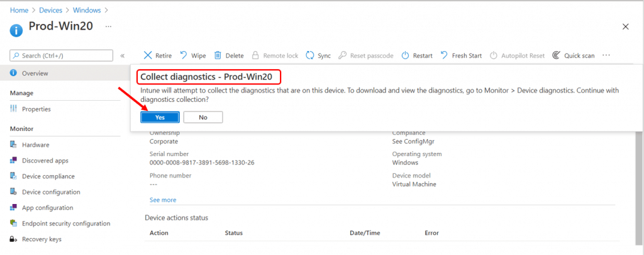Click the Sync arrows icon

point(310,55)
